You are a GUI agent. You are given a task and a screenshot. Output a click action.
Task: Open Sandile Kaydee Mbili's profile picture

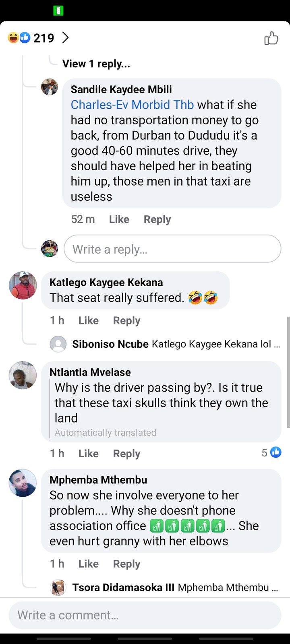tap(50, 87)
